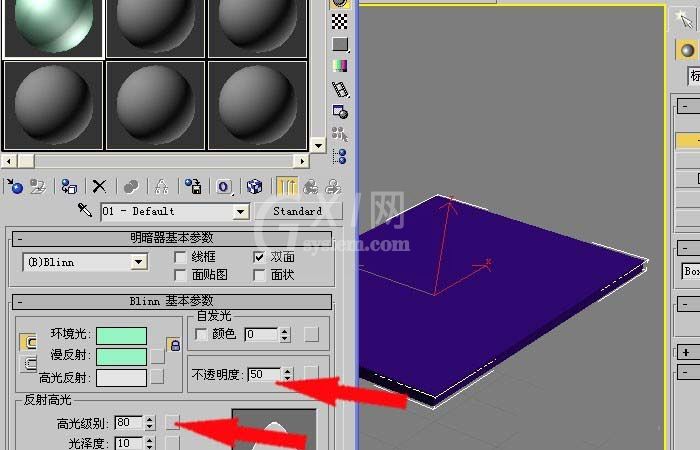This screenshot has height=450, width=700.
Task: Click the sample slots scroll-down arrow
Action: coord(318,146)
